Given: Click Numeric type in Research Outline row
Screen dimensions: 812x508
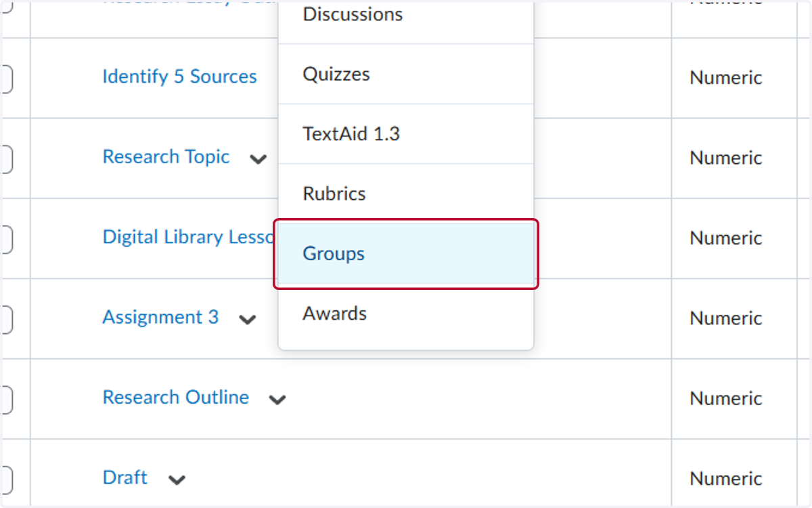Looking at the screenshot, I should pyautogui.click(x=726, y=398).
